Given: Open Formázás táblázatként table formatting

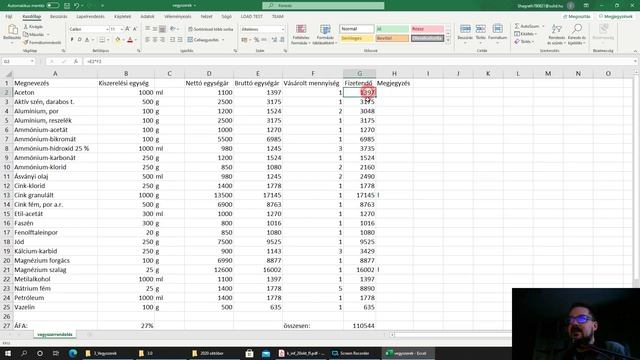Looking at the screenshot, I should 325,34.
